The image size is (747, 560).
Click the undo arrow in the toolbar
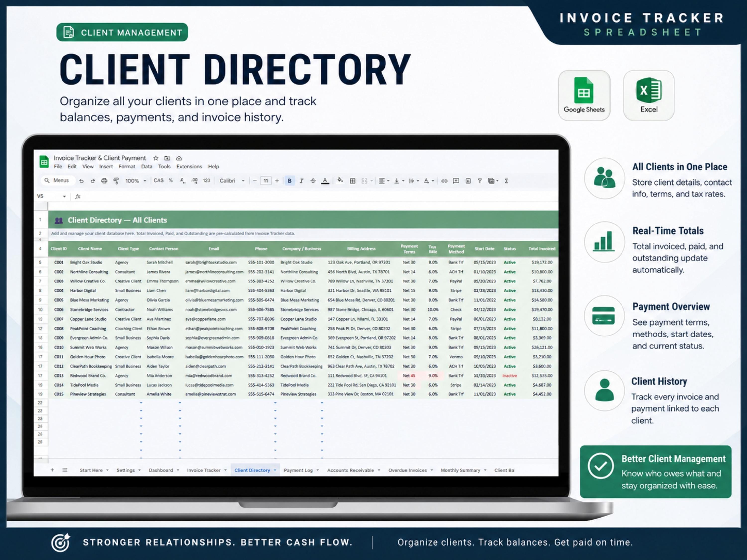[x=81, y=181]
